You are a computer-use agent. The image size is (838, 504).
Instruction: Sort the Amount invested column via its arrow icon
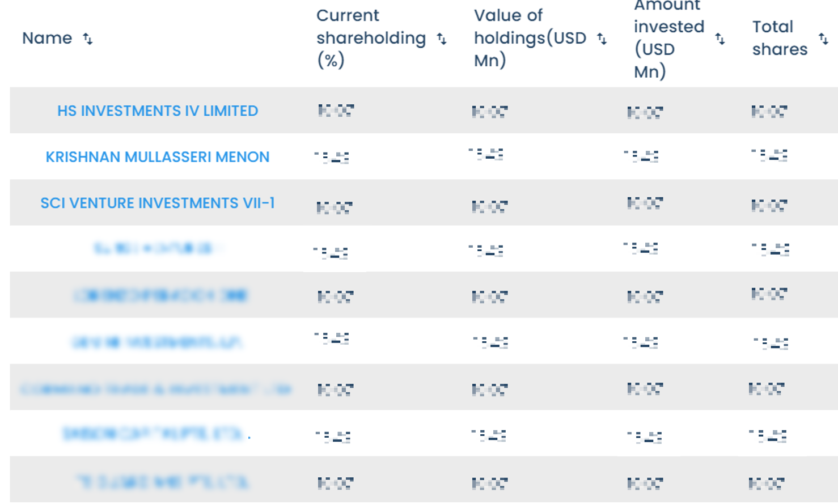pyautogui.click(x=720, y=39)
